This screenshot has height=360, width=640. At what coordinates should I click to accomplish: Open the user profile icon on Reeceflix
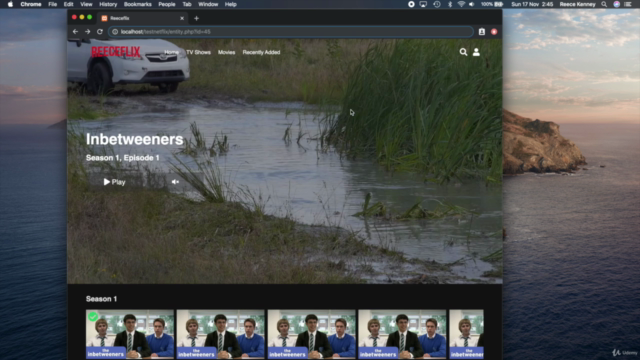click(x=476, y=52)
